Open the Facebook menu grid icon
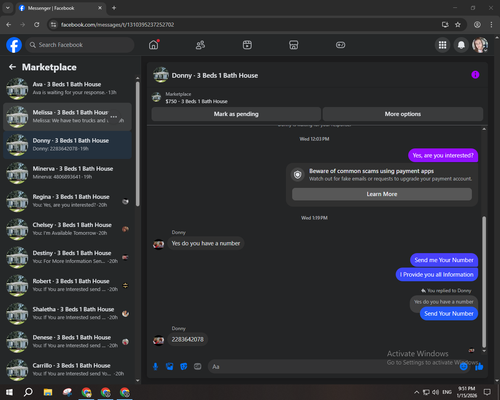The image size is (500, 400). click(442, 45)
